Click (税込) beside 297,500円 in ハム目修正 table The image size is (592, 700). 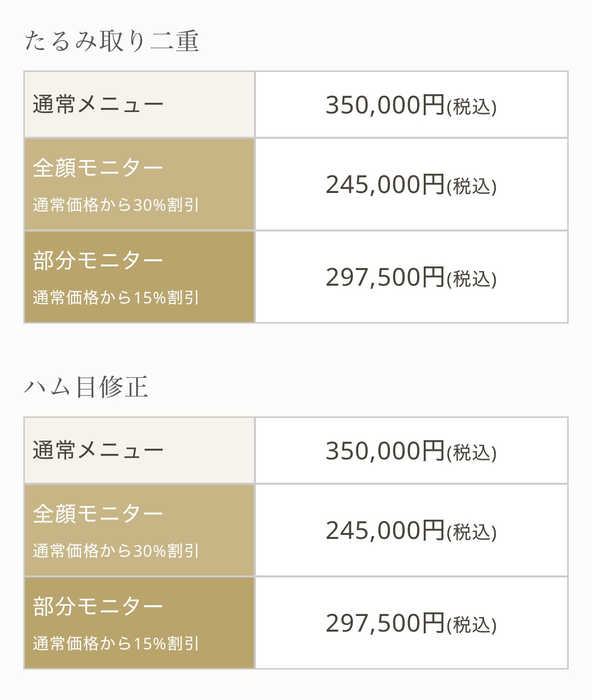pyautogui.click(x=471, y=625)
